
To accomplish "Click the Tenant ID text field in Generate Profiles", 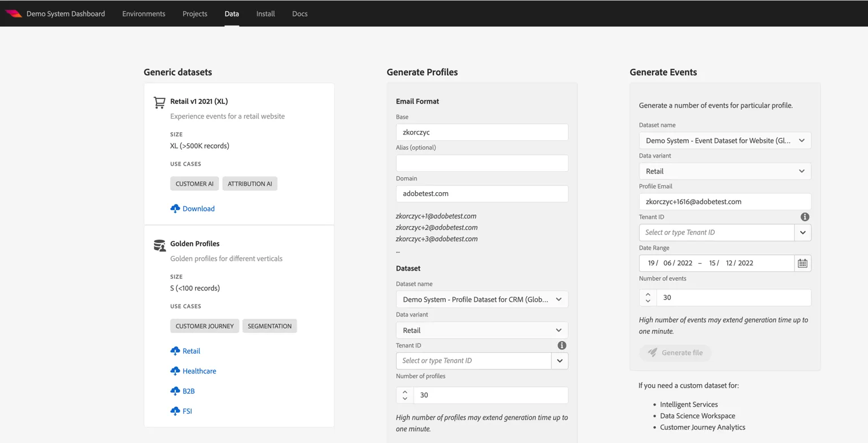I will (474, 361).
